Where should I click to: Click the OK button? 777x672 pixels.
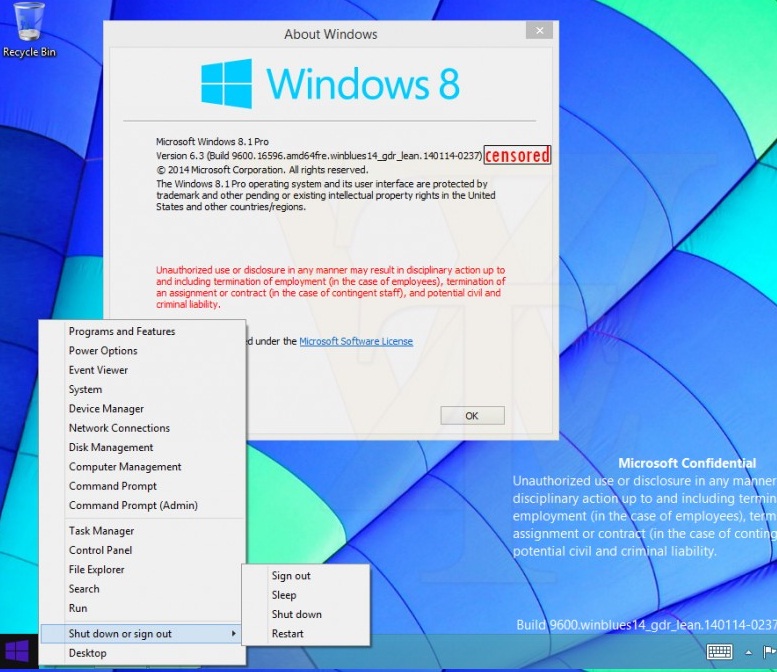pyautogui.click(x=472, y=416)
